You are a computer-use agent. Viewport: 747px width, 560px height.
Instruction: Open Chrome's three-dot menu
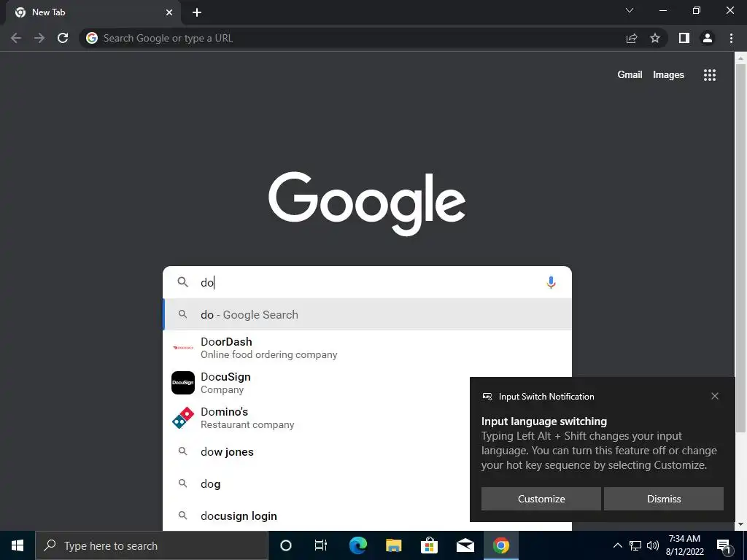731,38
